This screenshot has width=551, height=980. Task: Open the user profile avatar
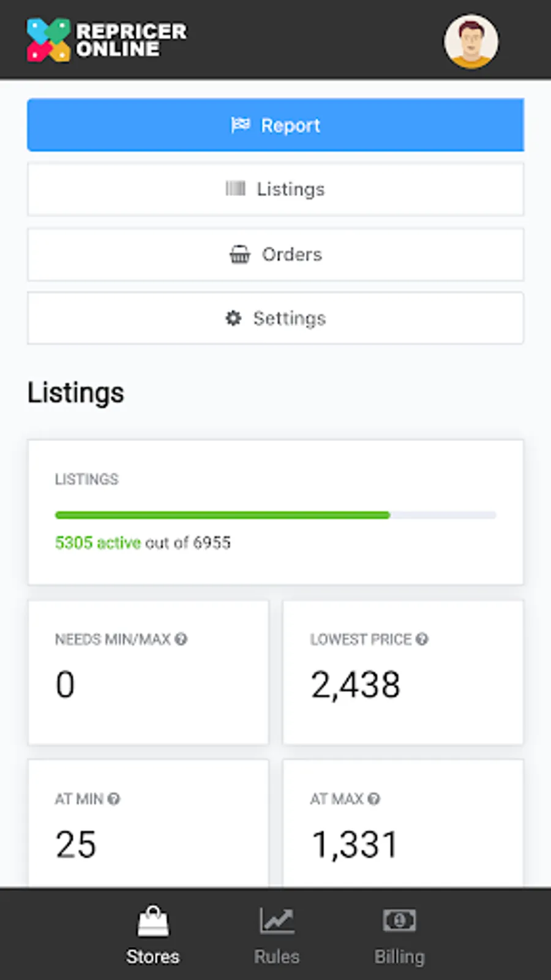pyautogui.click(x=471, y=42)
